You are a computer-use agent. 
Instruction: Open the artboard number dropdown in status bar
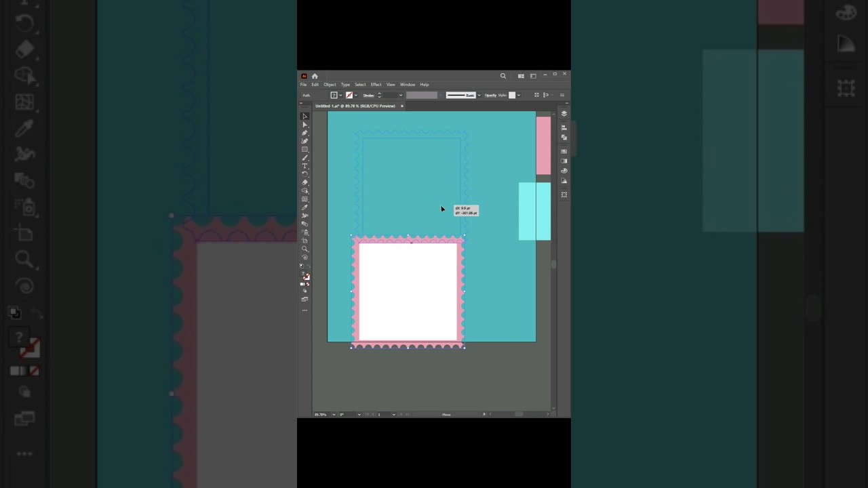pos(394,414)
